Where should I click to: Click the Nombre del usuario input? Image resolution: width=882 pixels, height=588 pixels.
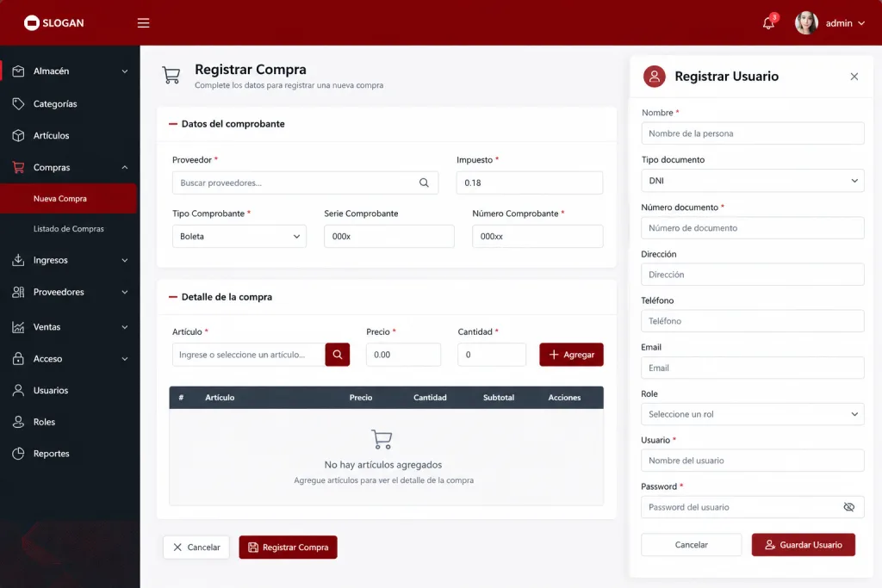(753, 461)
